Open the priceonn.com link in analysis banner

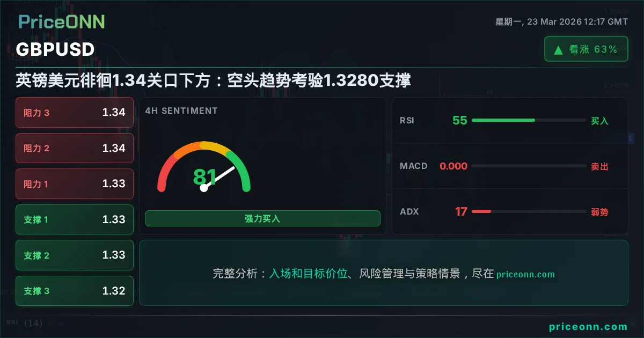point(525,274)
